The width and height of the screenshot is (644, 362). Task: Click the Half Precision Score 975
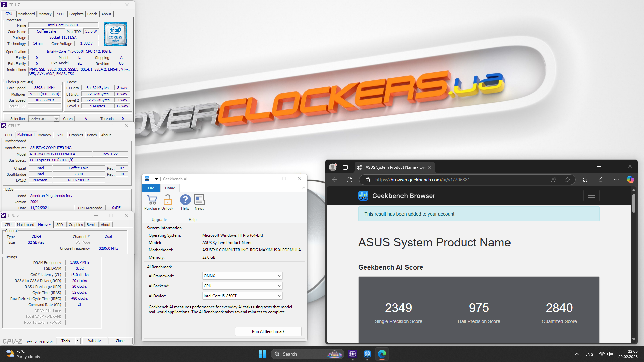479,308
